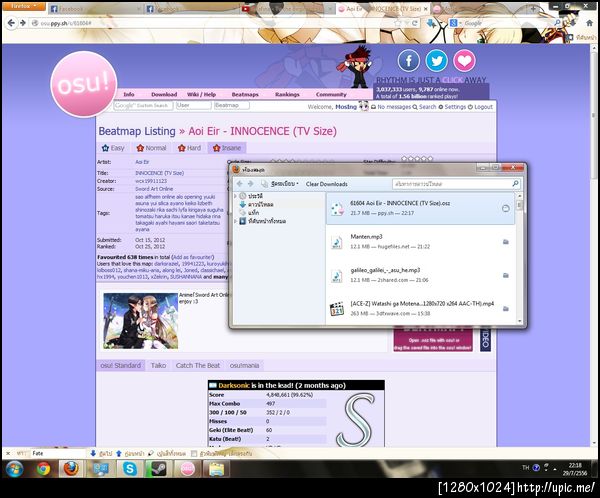The width and height of the screenshot is (600, 498).
Task: Open Windows Start button
Action: tap(15, 469)
